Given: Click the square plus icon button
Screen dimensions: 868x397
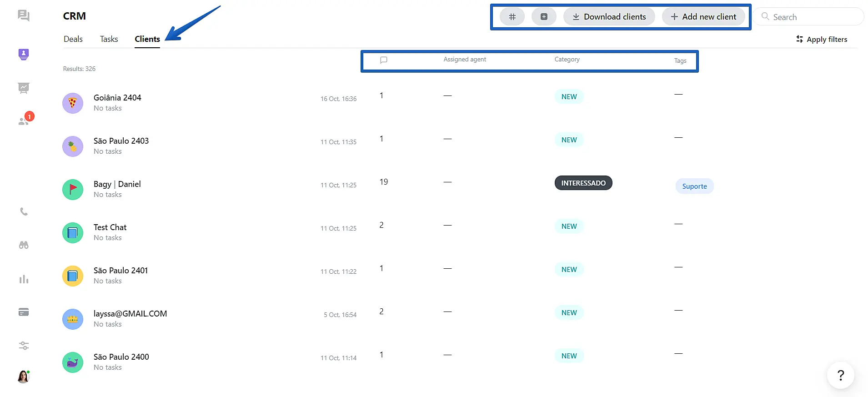Looking at the screenshot, I should coord(544,17).
